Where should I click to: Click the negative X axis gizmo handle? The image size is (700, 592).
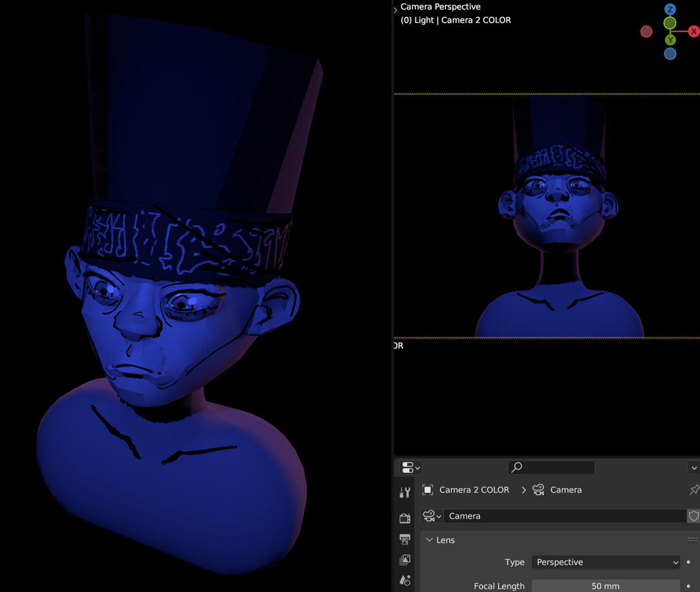[x=646, y=31]
